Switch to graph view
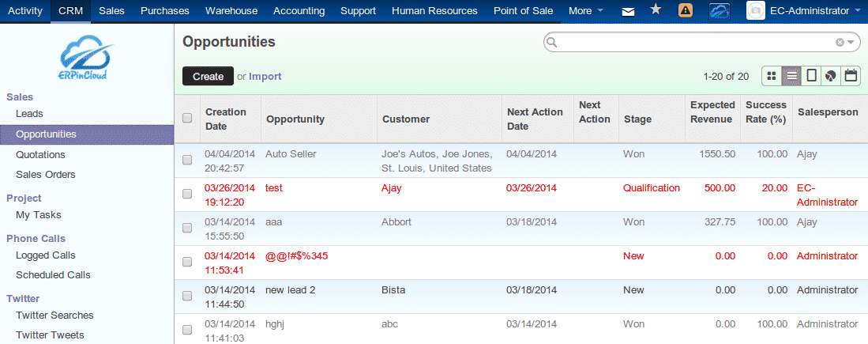 click(x=831, y=76)
